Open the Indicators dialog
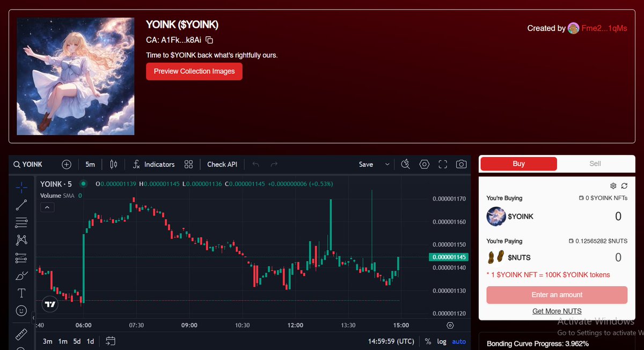 [153, 165]
